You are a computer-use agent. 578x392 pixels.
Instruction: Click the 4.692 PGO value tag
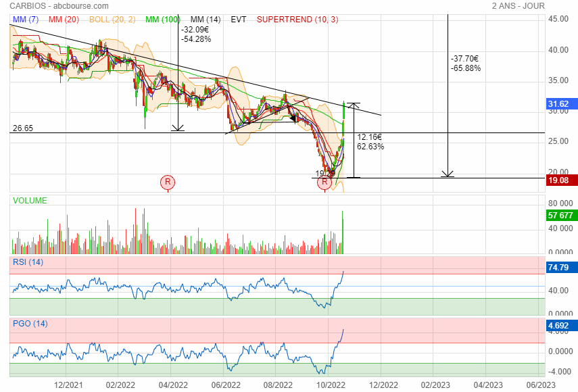tap(562, 326)
